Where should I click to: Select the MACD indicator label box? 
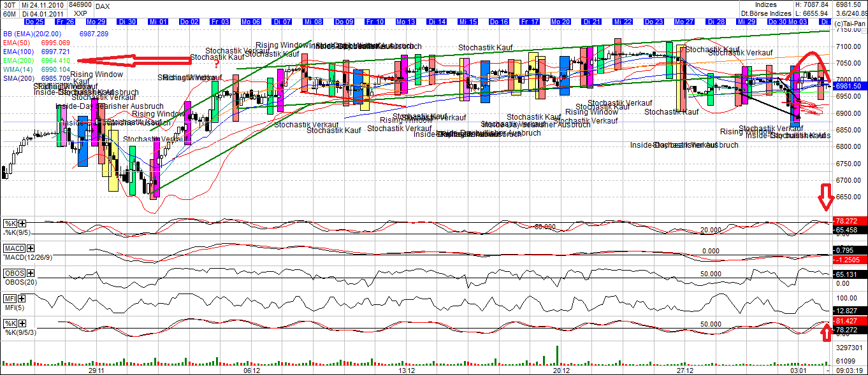(15, 247)
